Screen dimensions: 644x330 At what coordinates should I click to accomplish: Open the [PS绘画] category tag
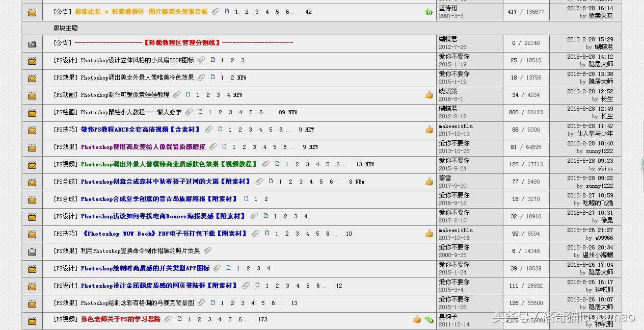(x=66, y=112)
